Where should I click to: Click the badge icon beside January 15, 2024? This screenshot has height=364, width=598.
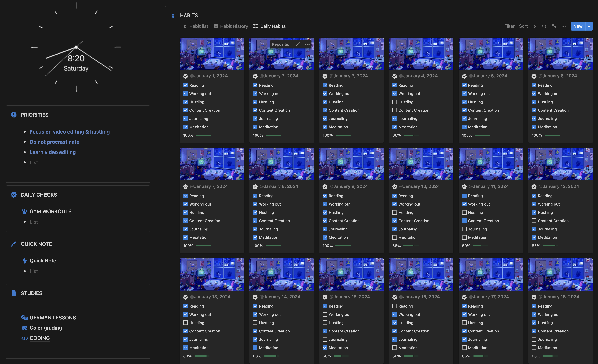(325, 297)
